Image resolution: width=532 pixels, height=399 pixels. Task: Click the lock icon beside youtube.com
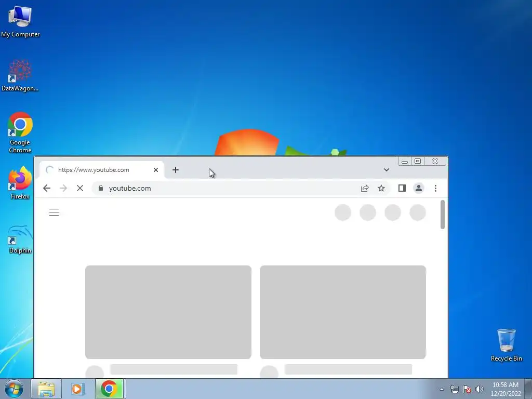[100, 188]
